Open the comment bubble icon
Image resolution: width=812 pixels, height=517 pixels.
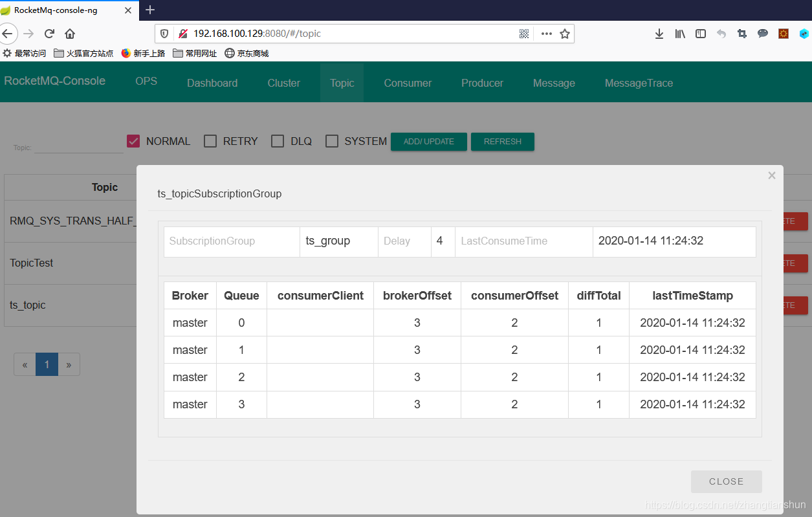click(x=763, y=34)
